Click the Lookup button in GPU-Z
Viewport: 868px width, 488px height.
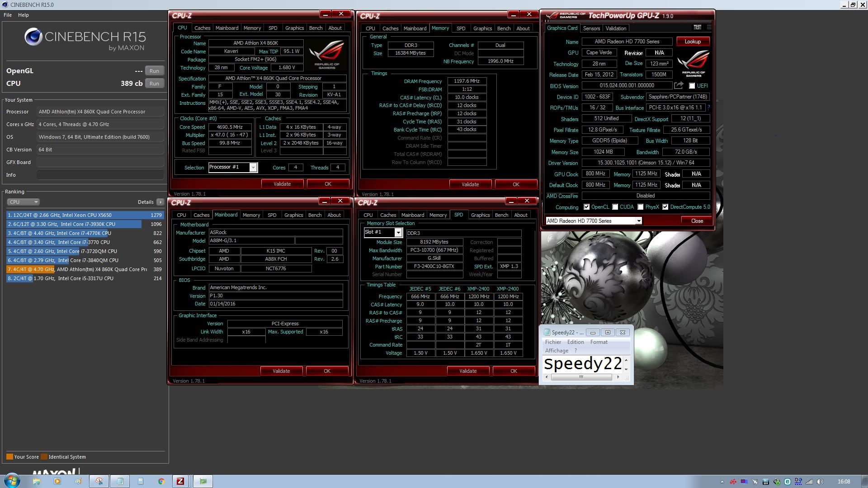click(x=693, y=42)
